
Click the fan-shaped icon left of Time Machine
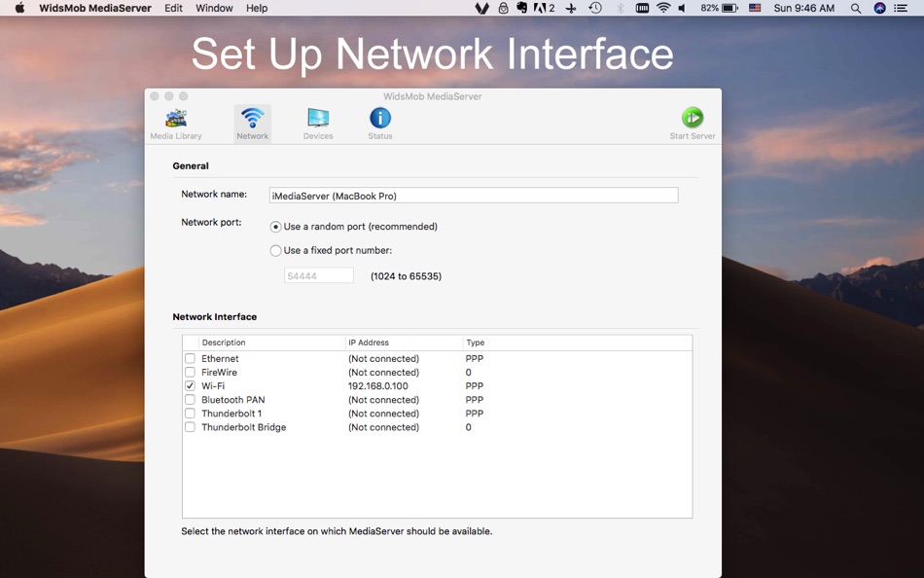coord(570,8)
